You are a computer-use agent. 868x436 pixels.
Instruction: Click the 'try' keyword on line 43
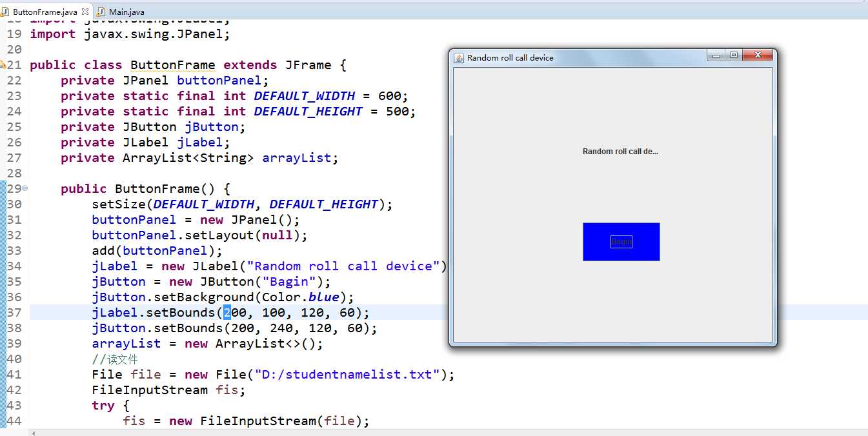coord(103,405)
